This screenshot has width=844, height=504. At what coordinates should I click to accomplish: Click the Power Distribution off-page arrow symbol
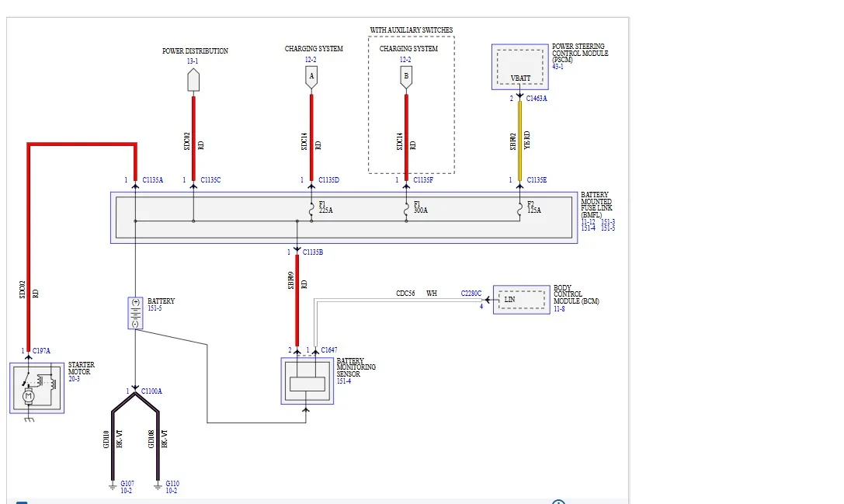[x=193, y=80]
